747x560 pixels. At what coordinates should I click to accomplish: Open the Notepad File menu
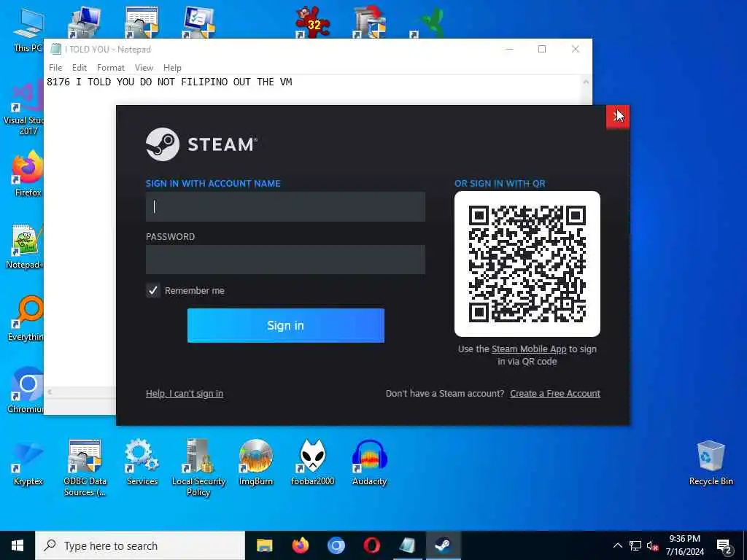[55, 68]
